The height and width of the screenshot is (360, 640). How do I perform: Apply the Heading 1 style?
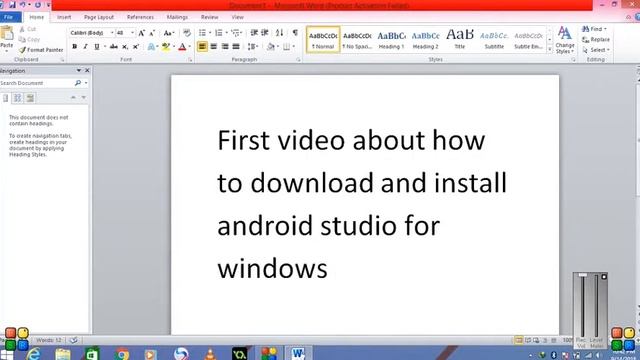391,40
